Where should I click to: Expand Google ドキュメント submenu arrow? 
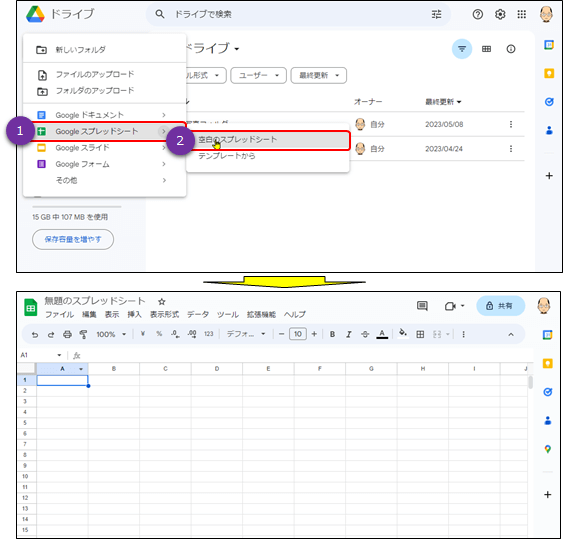click(x=164, y=115)
